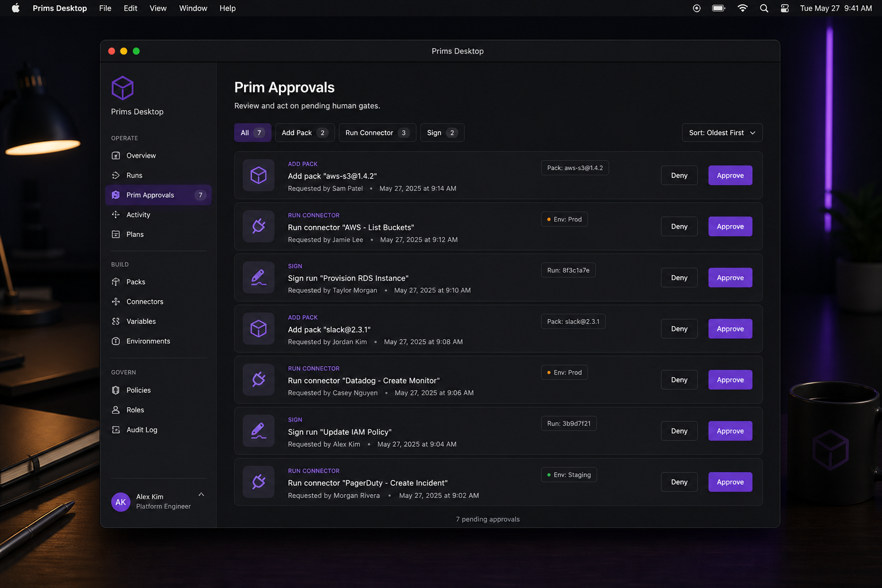
Task: Show only Sign approvals tab
Action: [442, 133]
